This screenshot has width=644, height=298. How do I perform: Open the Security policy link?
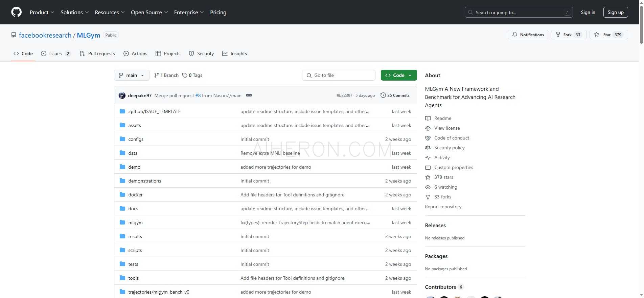pyautogui.click(x=450, y=148)
